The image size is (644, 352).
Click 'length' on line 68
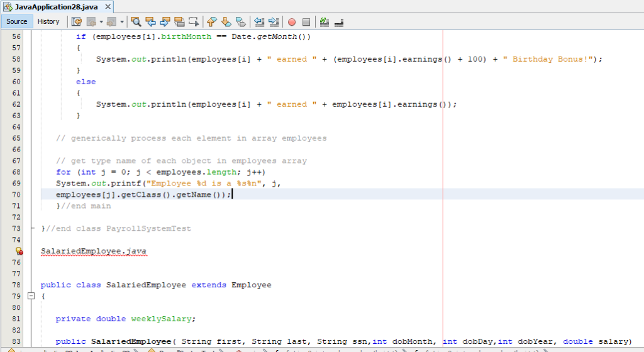[221, 172]
